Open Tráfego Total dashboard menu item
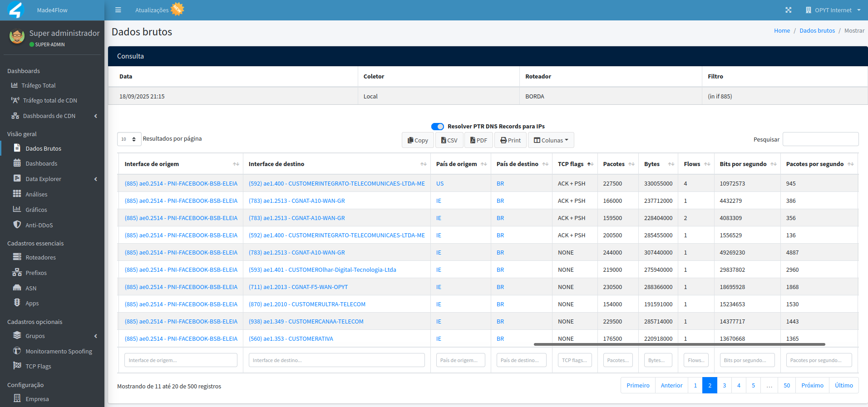The height and width of the screenshot is (407, 868). coord(39,85)
